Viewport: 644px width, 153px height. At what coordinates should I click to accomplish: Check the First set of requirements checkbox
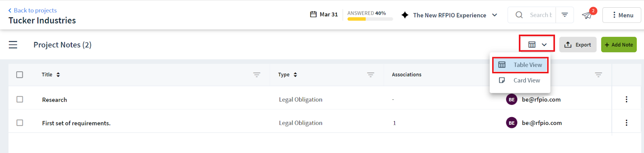[20, 123]
